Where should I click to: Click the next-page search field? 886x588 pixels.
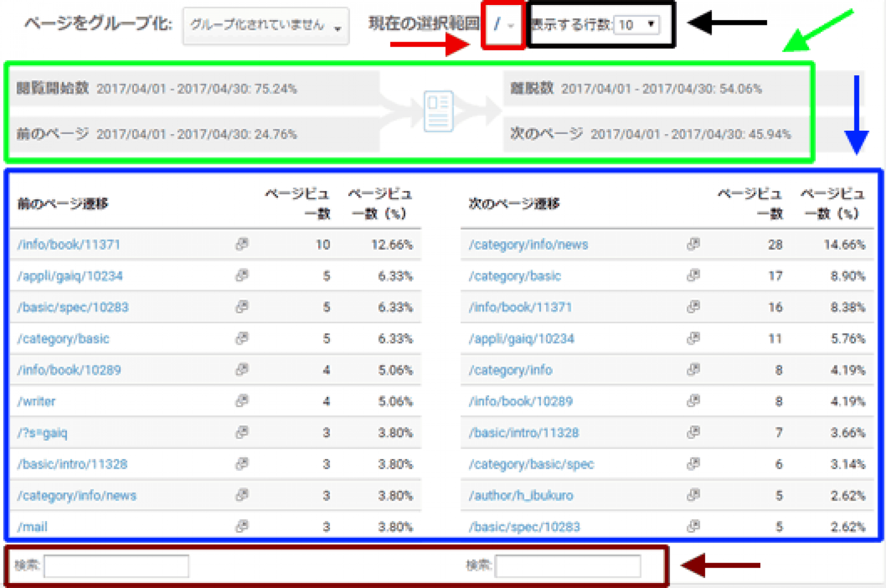(568, 566)
